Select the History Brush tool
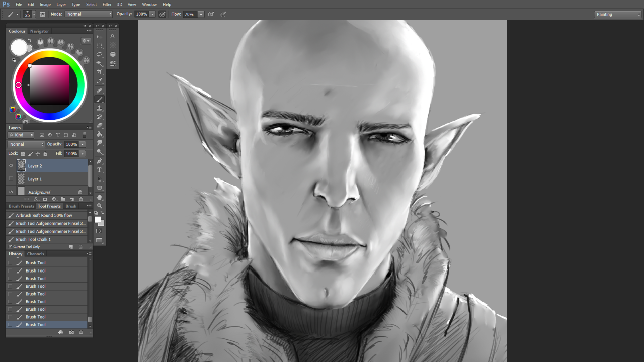The height and width of the screenshot is (362, 644). tap(99, 117)
